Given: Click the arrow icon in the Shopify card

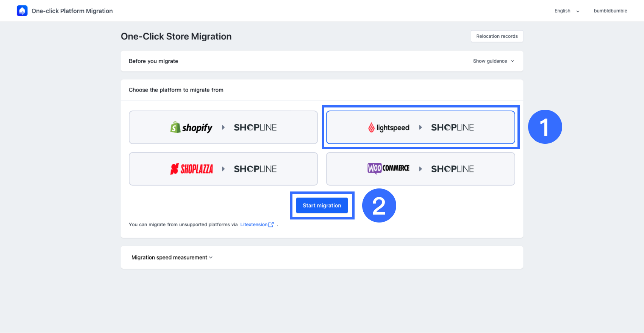Looking at the screenshot, I should [x=223, y=128].
